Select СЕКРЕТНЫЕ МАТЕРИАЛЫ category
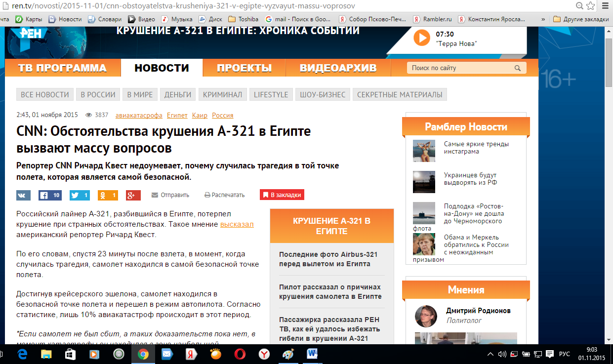Viewport: 613px width, 364px height. [x=400, y=94]
